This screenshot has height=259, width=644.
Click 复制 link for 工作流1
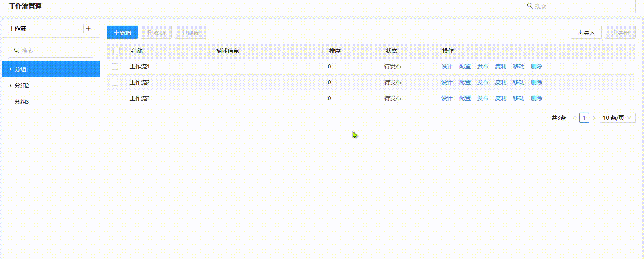pos(500,66)
